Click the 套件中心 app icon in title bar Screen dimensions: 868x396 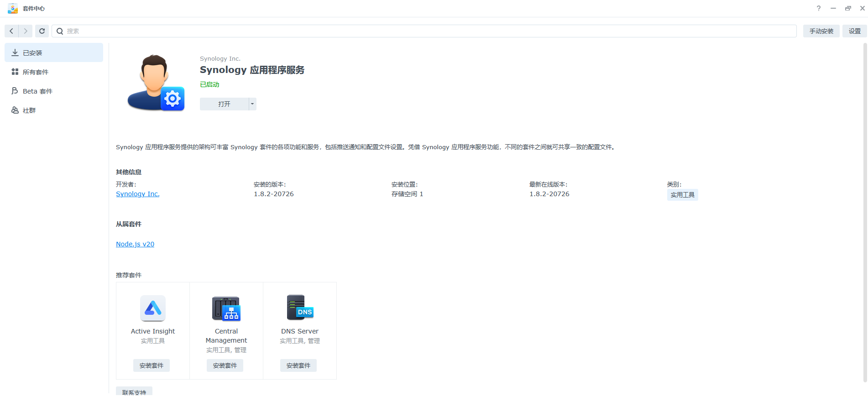pyautogui.click(x=13, y=8)
